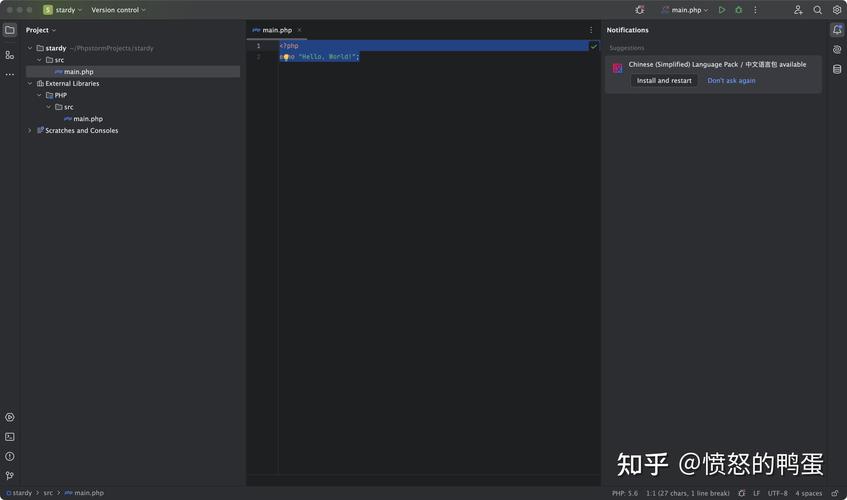847x500 pixels.
Task: Click src breadcrumb in navigation bar
Action: pos(48,493)
